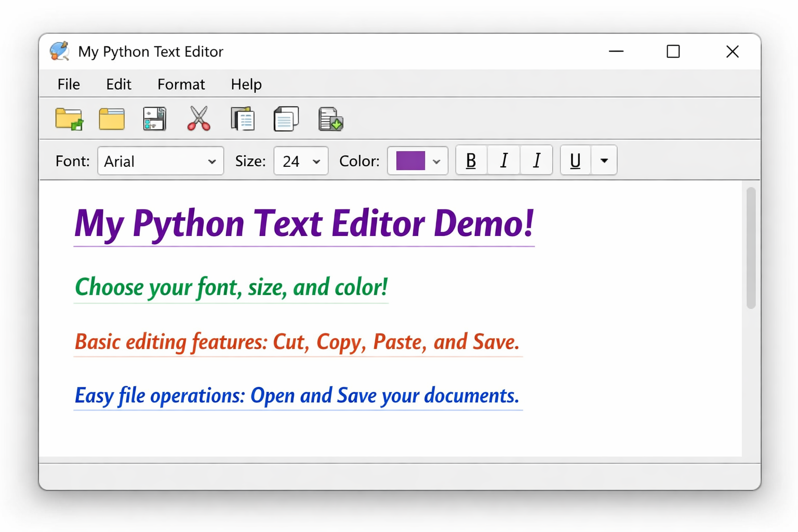Open the Format menu
Viewport: 798px width, 532px height.
[x=181, y=84]
